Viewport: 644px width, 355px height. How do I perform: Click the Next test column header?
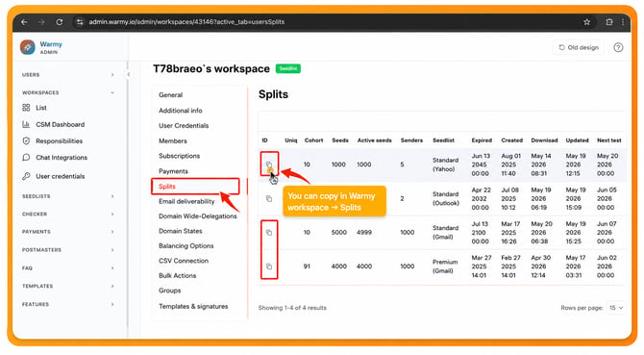click(x=609, y=140)
